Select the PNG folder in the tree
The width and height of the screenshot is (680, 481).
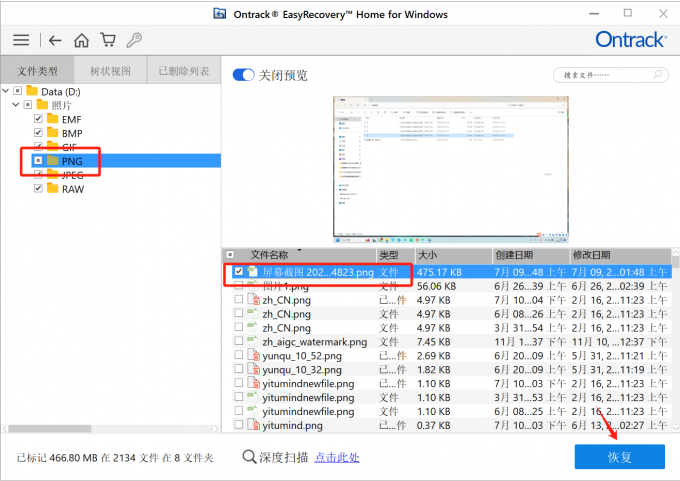point(72,161)
